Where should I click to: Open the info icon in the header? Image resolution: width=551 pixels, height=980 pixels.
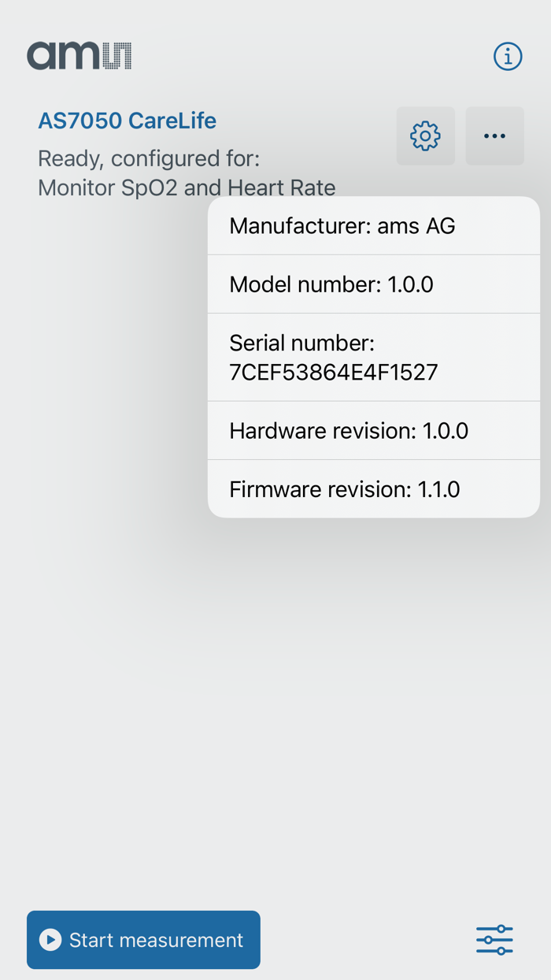tap(508, 57)
